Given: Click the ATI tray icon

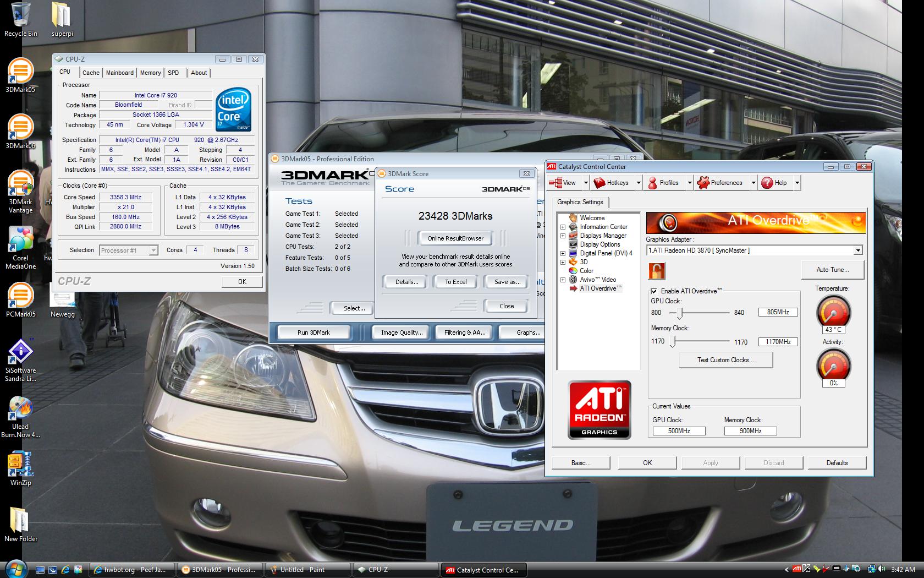Looking at the screenshot, I should pyautogui.click(x=796, y=569).
